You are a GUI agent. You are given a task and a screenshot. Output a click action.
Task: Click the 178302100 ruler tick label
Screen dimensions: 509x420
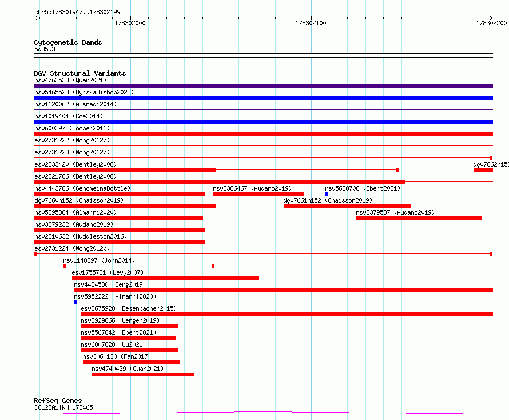pyautogui.click(x=311, y=23)
